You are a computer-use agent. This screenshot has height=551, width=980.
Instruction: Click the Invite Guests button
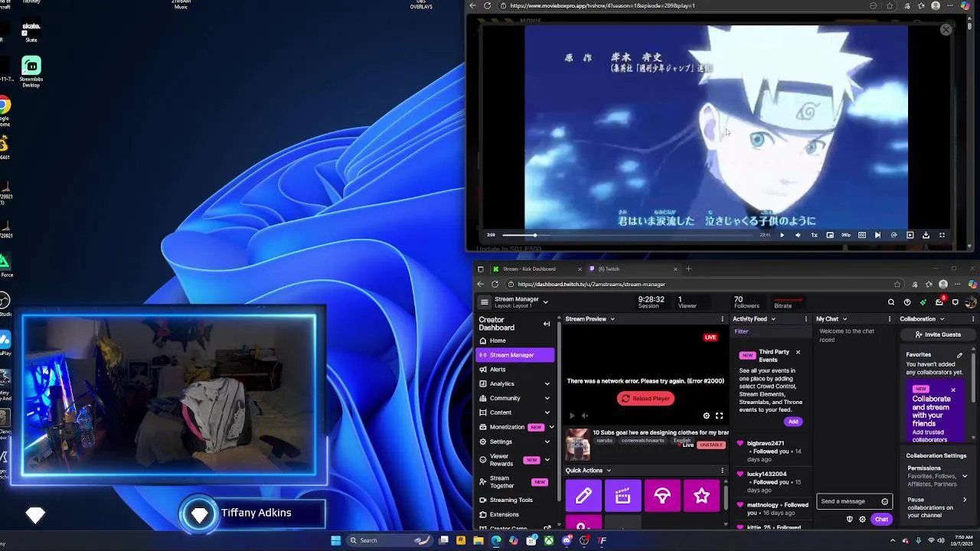[x=938, y=334]
